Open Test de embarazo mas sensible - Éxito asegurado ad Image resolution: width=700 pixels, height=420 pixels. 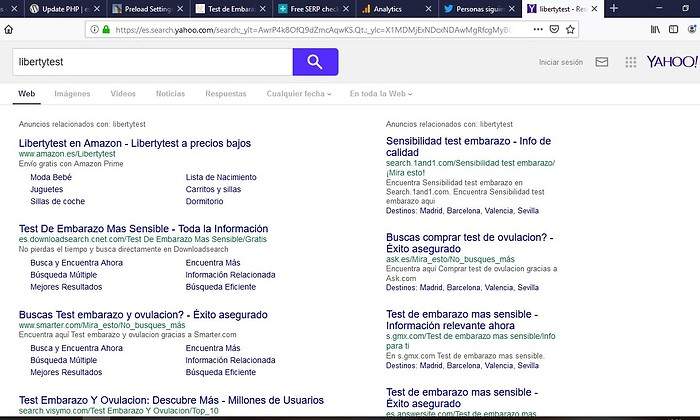(462, 398)
